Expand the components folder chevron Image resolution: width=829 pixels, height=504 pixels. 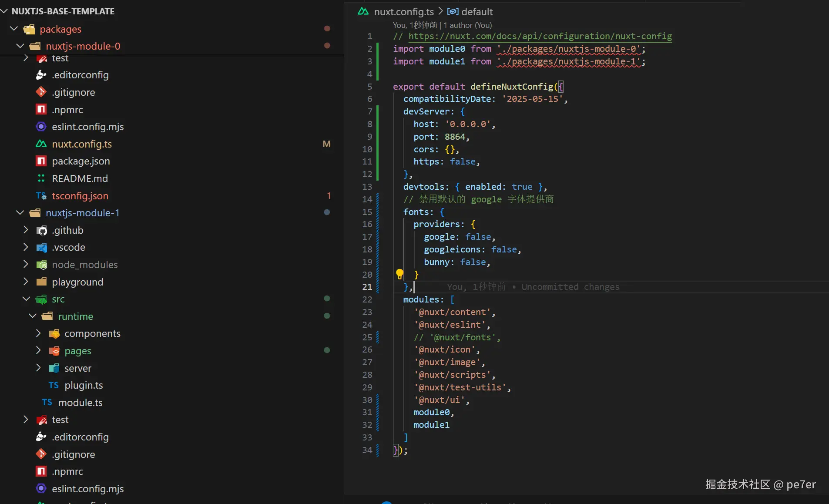[38, 333]
